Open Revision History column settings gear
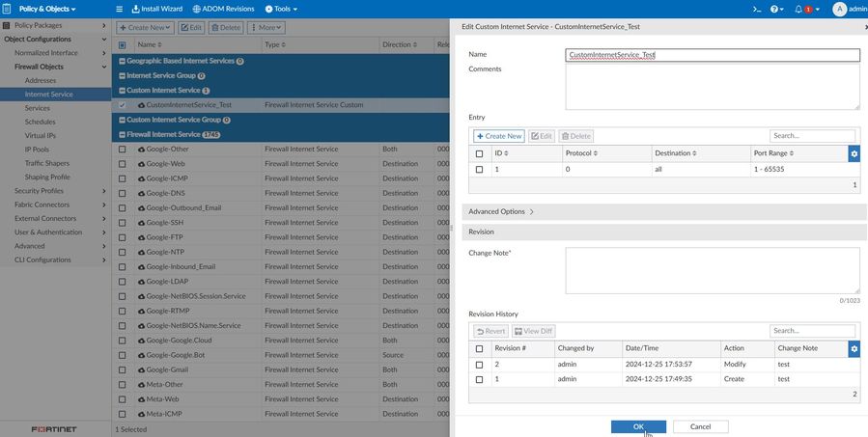868x437 pixels. click(x=854, y=348)
